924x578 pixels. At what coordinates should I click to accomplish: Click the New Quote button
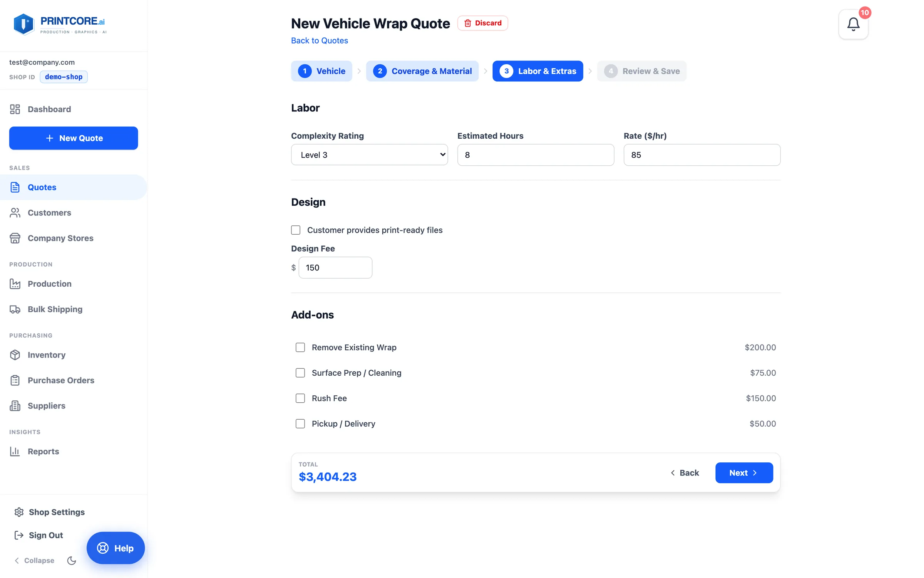tap(74, 138)
